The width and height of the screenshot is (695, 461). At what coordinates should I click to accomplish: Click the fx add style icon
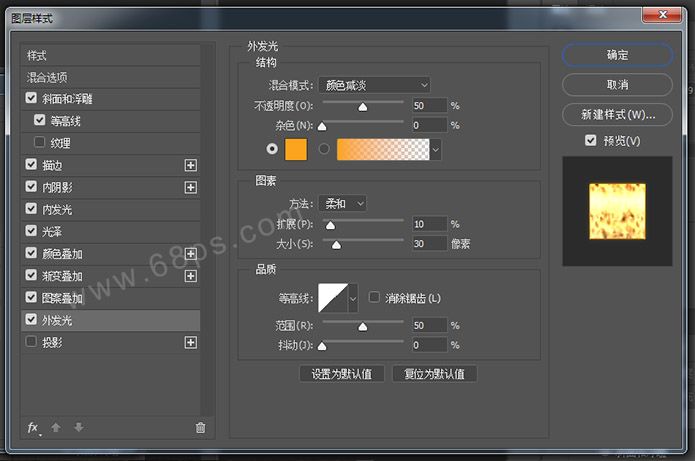coord(34,428)
